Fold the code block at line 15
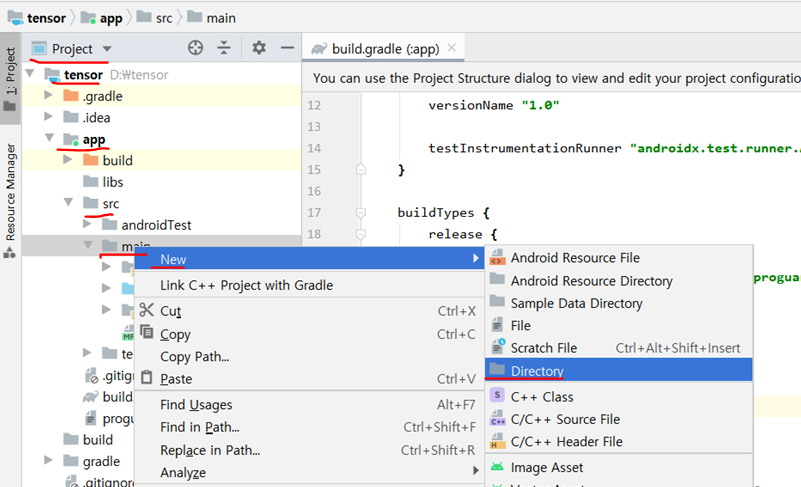The image size is (801, 487). (x=361, y=169)
